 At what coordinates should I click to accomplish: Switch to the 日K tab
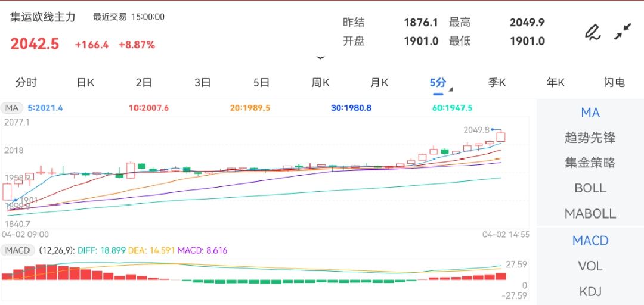[x=85, y=83]
